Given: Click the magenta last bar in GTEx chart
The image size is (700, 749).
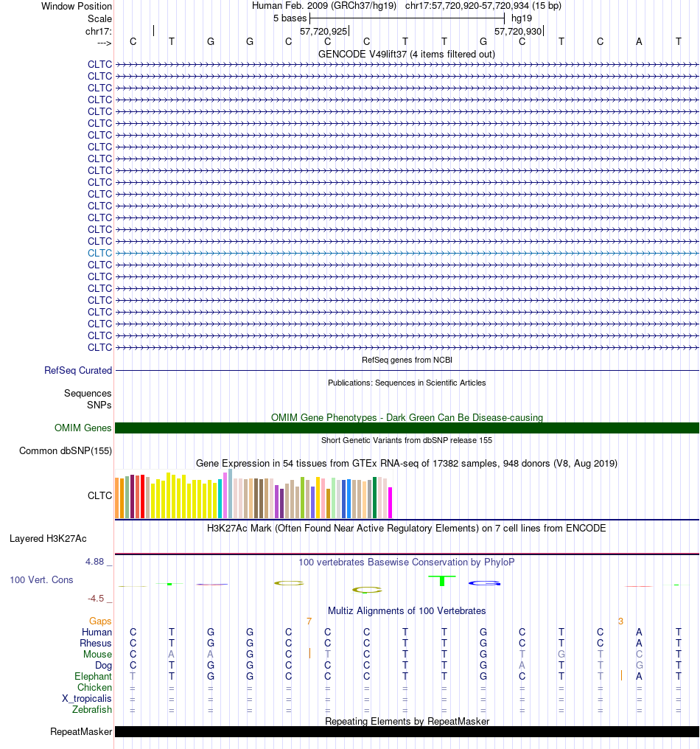Looking at the screenshot, I should pyautogui.click(x=390, y=503).
